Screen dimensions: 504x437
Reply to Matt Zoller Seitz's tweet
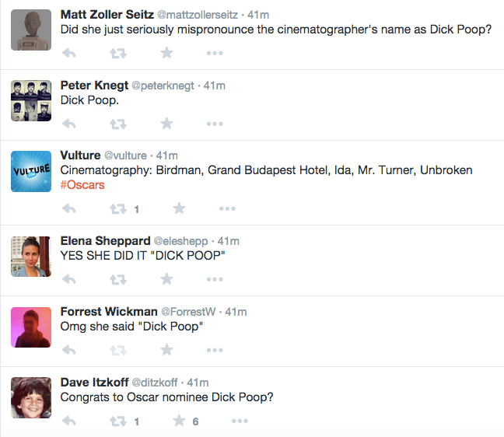point(68,53)
